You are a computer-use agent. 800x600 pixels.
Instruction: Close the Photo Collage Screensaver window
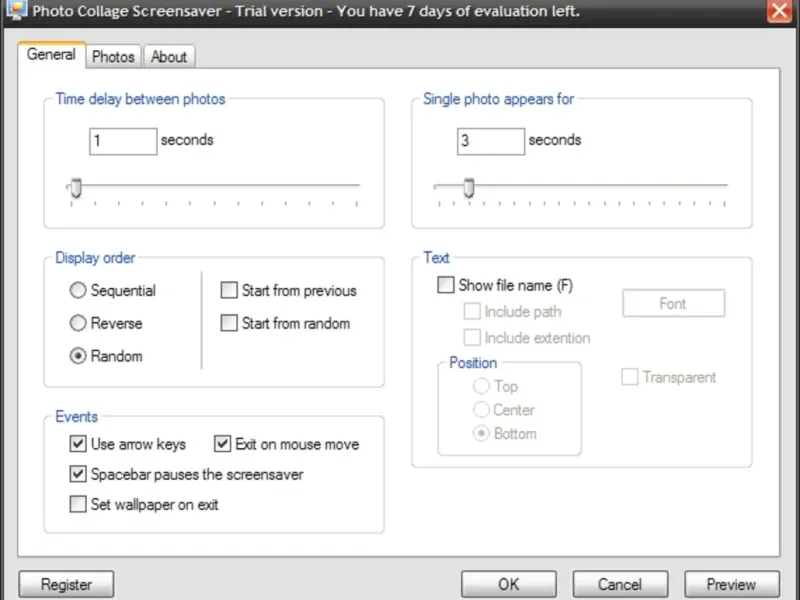coord(779,11)
